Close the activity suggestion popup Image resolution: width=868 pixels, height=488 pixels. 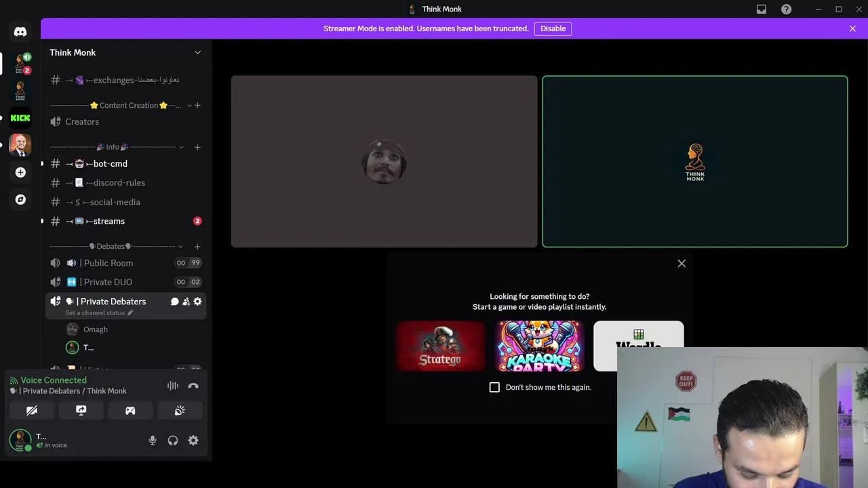pyautogui.click(x=682, y=264)
